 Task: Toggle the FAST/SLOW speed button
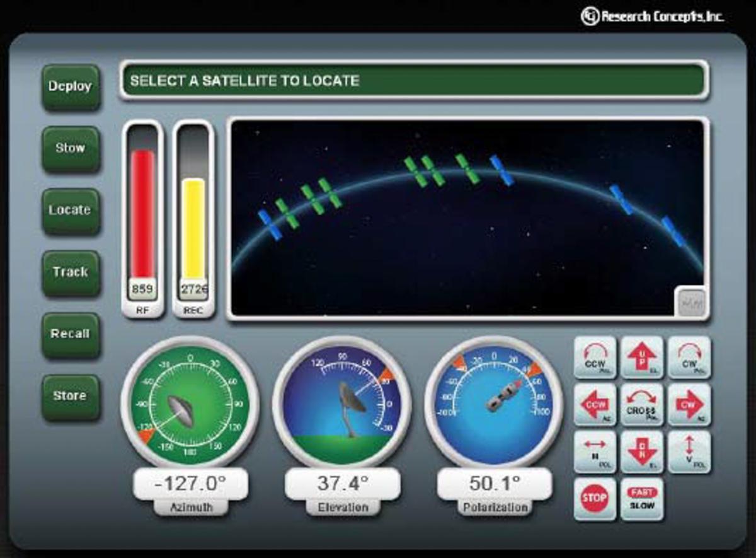click(641, 499)
